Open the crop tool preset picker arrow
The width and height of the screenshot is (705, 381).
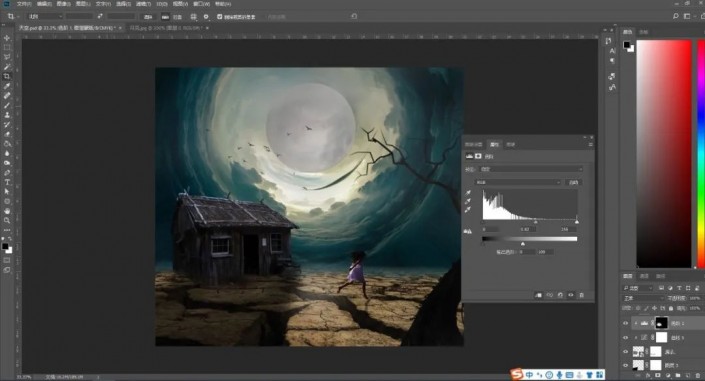pos(18,17)
